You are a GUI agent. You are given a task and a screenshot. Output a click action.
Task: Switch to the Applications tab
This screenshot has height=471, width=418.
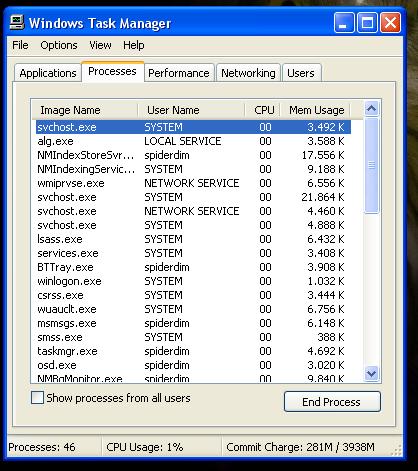click(48, 73)
